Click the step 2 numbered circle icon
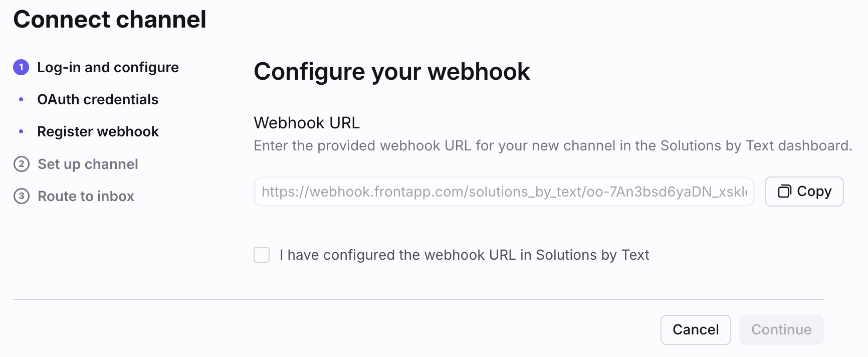This screenshot has height=357, width=868. pyautogui.click(x=21, y=164)
